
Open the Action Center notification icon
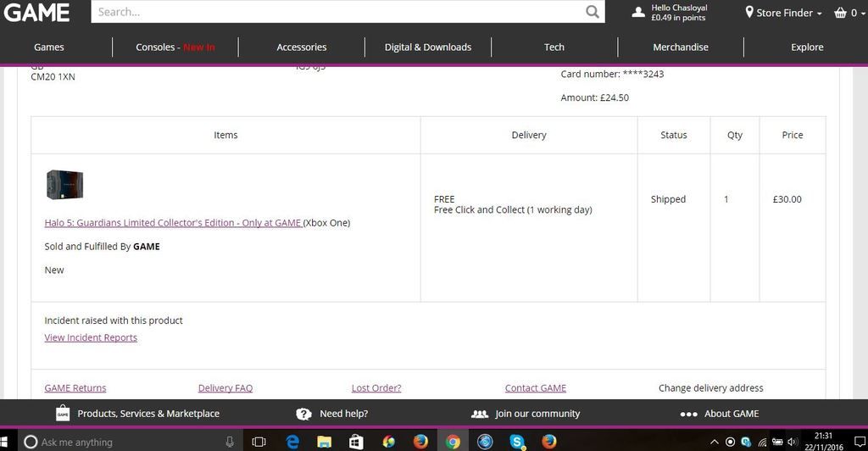[860, 442]
